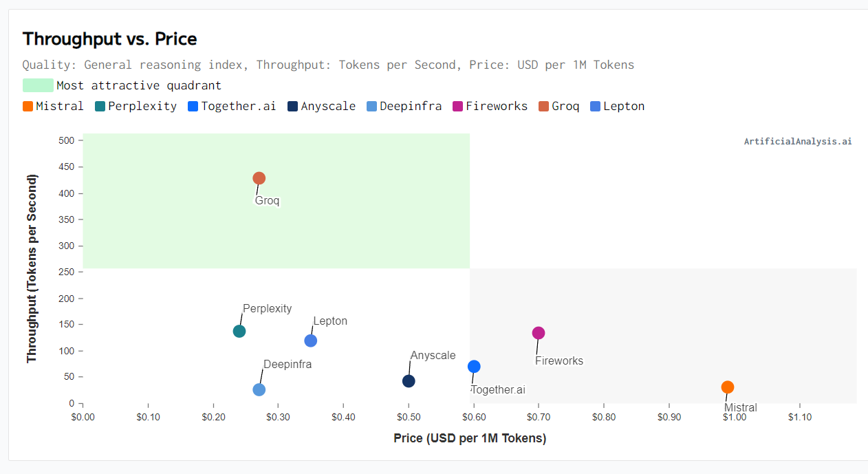
Task: Click the ArtificialAnalysis.ai watermark
Action: click(798, 141)
